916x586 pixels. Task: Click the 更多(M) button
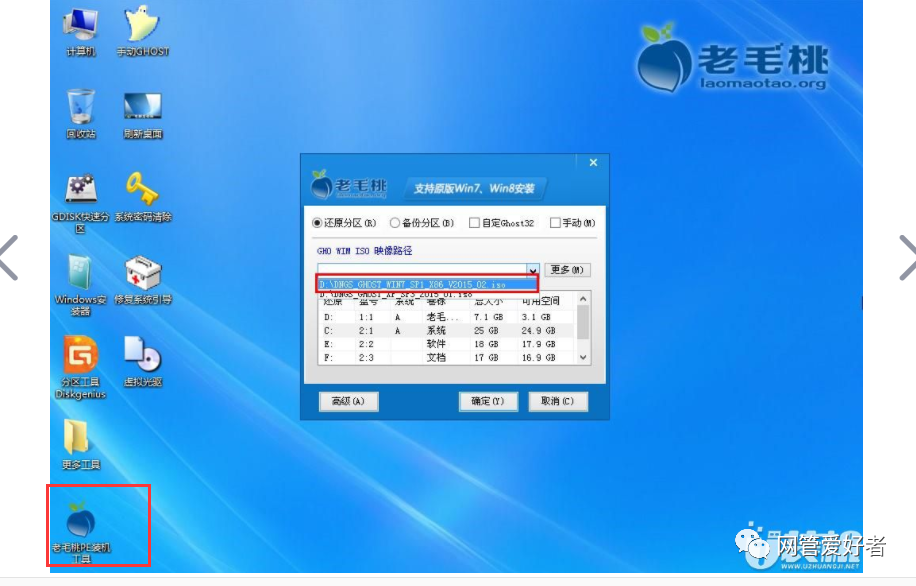click(x=567, y=269)
